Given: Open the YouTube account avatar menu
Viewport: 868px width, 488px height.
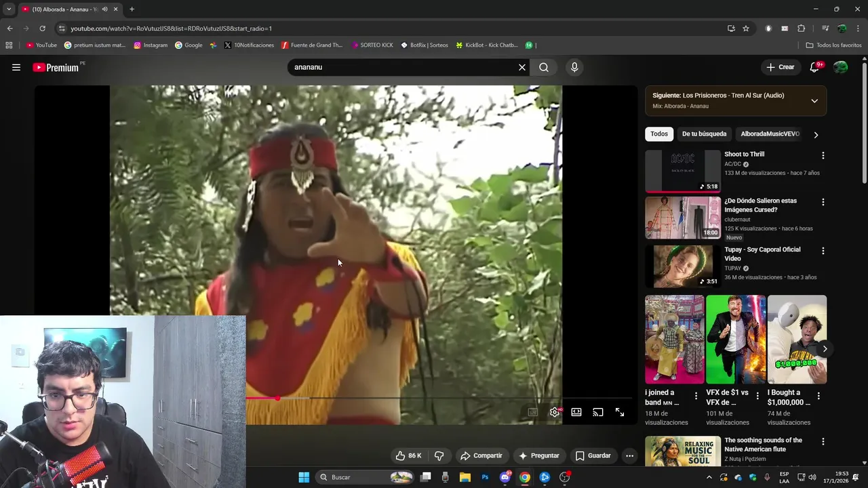Looking at the screenshot, I should [840, 67].
